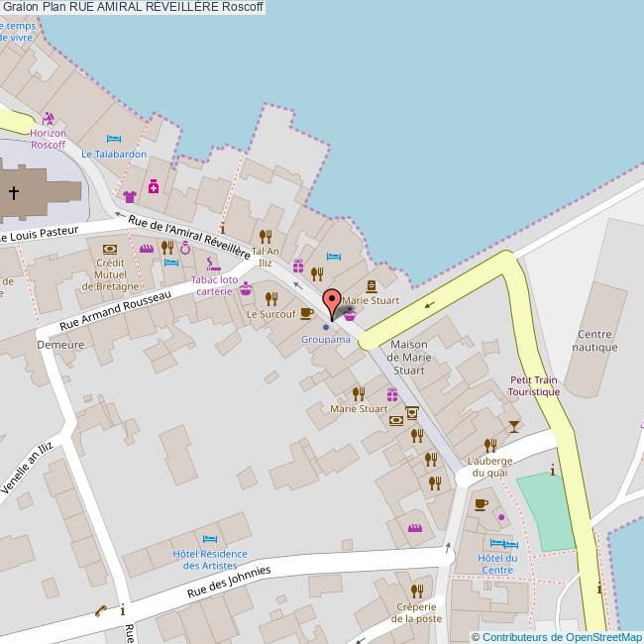Select the Crêperie de la poste restaurant icon
The image size is (644, 644).
point(416,591)
